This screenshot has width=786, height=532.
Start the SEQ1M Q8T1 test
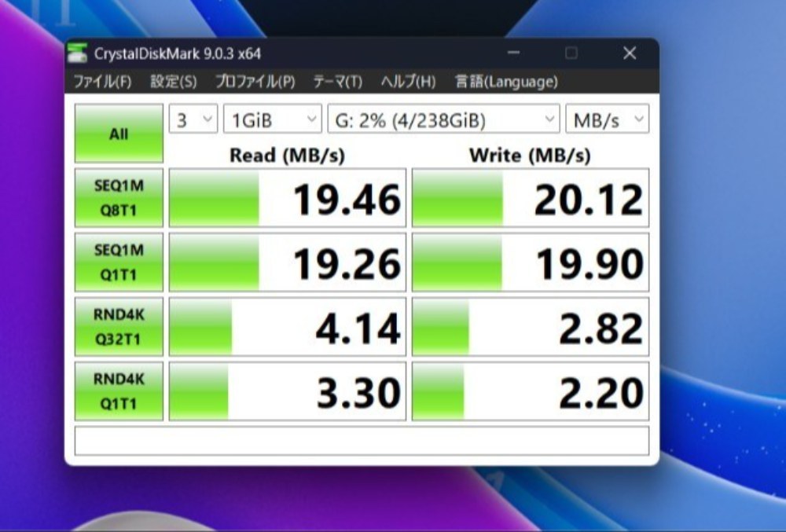point(119,198)
